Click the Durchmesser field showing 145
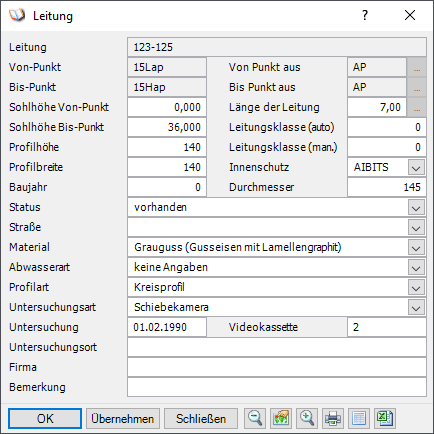This screenshot has width=434, height=434. tap(387, 187)
